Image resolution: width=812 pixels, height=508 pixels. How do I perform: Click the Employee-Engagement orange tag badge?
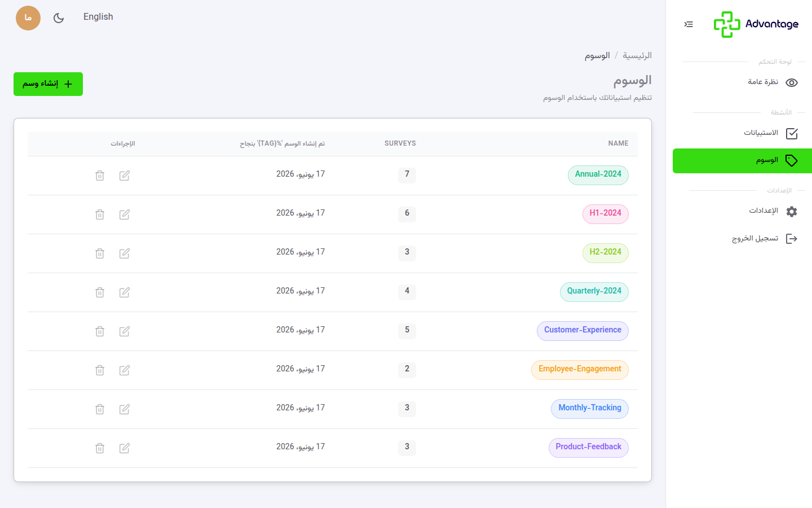tap(580, 370)
